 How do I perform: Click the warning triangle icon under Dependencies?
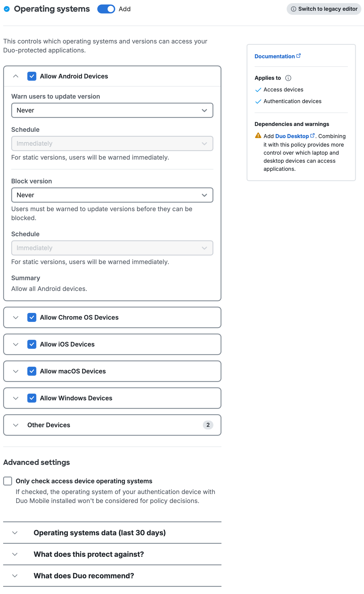[258, 135]
